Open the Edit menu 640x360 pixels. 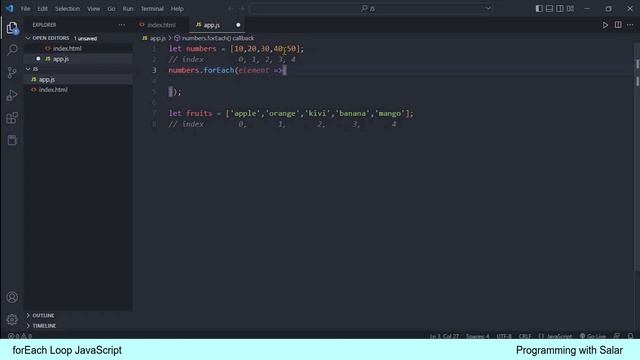[x=42, y=9]
